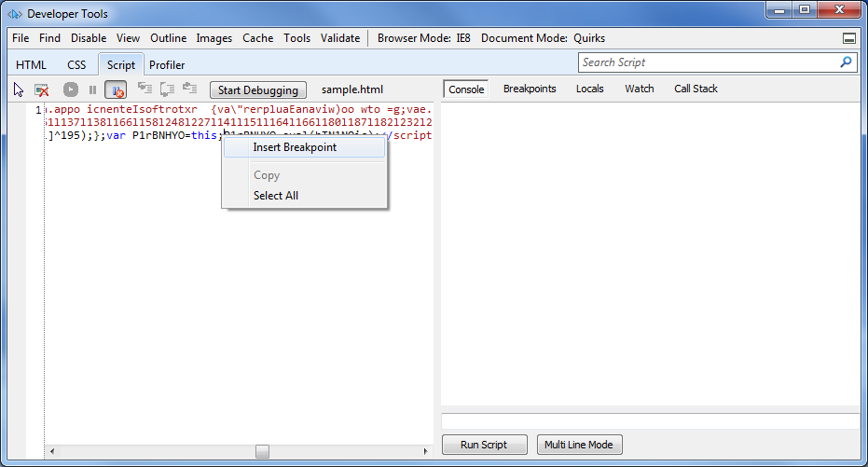This screenshot has width=868, height=467.
Task: Toggle Multi Line Mode for console
Action: [580, 445]
